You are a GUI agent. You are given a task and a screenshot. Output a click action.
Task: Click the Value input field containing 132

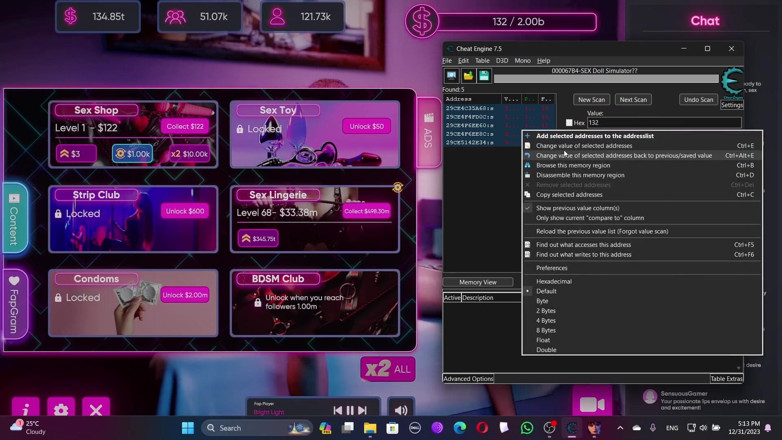pos(664,123)
